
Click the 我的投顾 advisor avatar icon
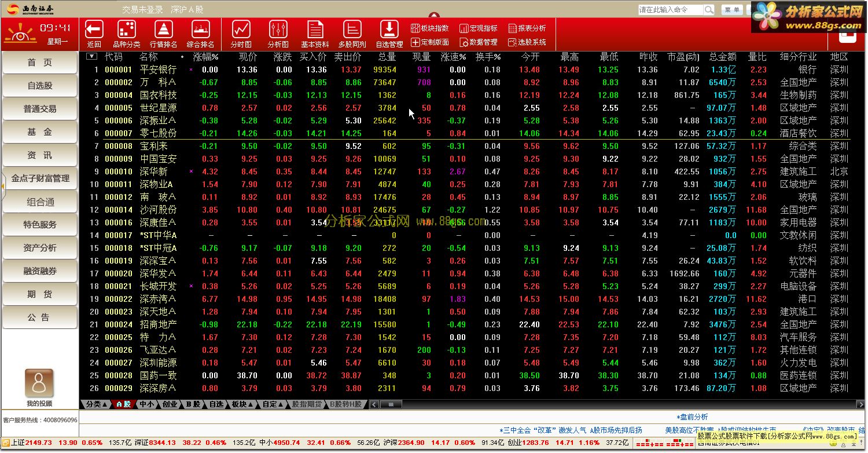coord(39,383)
